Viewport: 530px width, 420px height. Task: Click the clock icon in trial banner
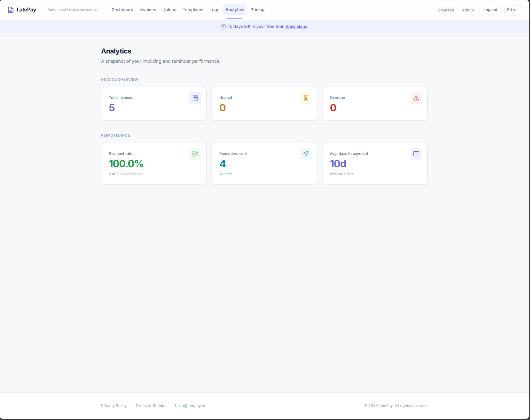[224, 26]
